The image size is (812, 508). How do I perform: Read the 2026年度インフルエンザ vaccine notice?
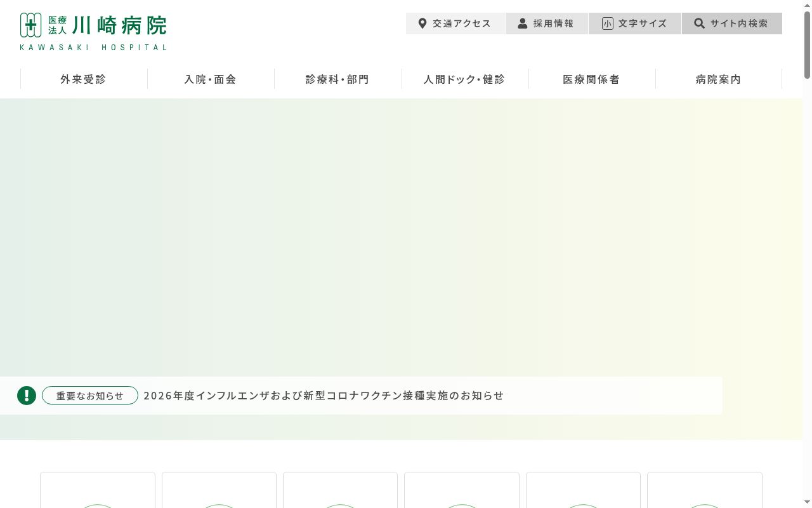[324, 396]
